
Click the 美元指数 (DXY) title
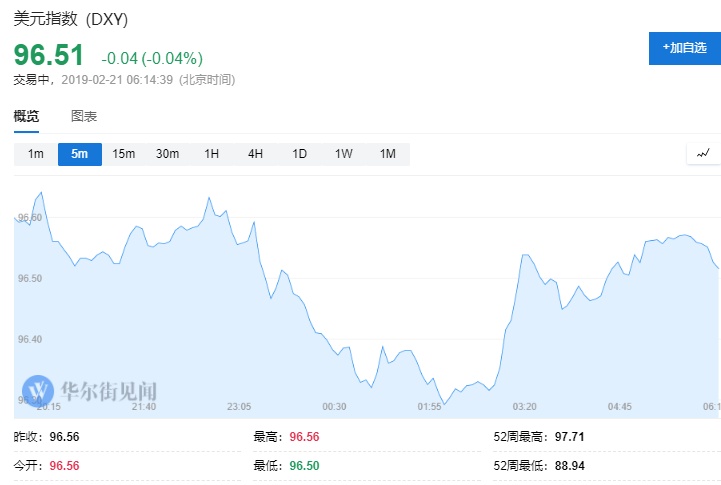[71, 19]
